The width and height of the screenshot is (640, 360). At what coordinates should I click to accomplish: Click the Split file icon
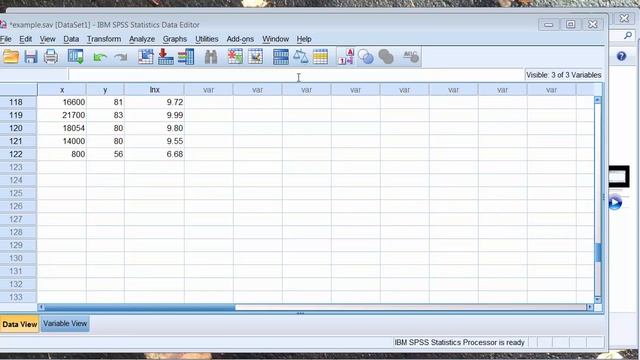280,57
